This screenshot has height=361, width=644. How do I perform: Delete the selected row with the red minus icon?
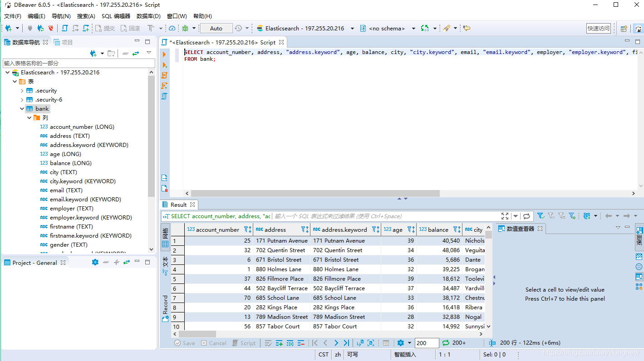301,343
